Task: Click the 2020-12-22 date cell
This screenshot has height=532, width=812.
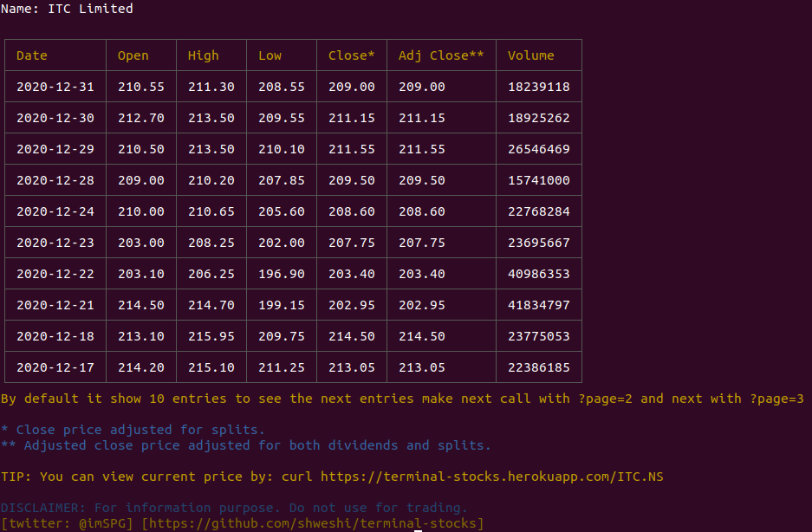Action: pos(55,274)
